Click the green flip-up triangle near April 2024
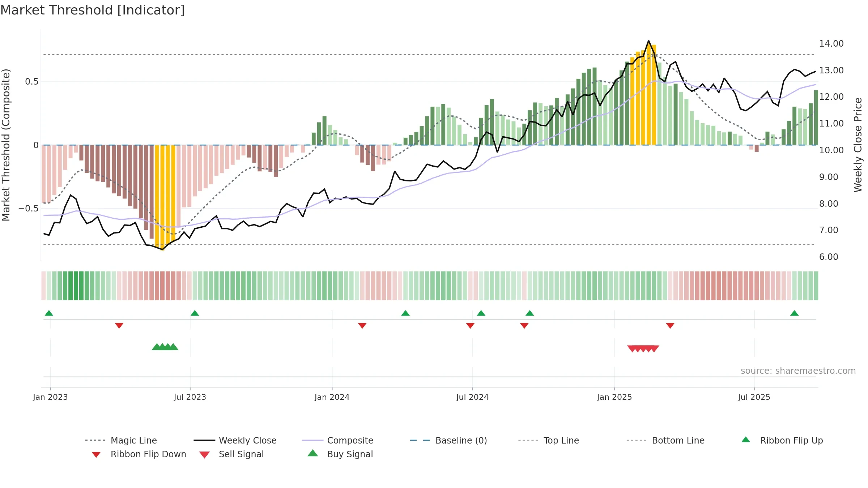The width and height of the screenshot is (868, 488). tap(405, 313)
